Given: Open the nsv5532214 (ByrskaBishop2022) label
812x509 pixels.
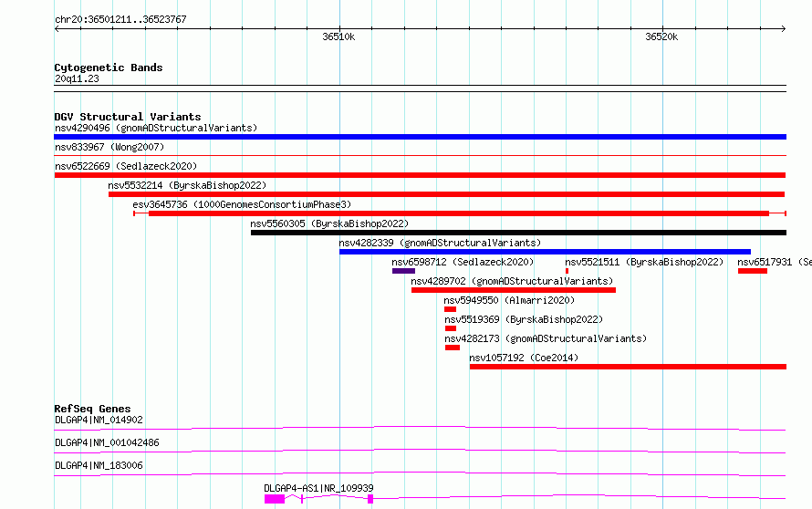Looking at the screenshot, I should 187,185.
